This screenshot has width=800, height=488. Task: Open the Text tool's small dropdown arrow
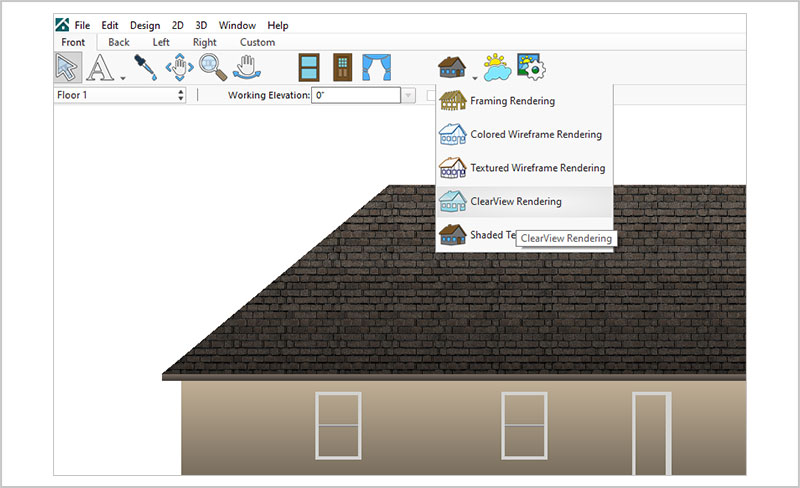(x=123, y=79)
